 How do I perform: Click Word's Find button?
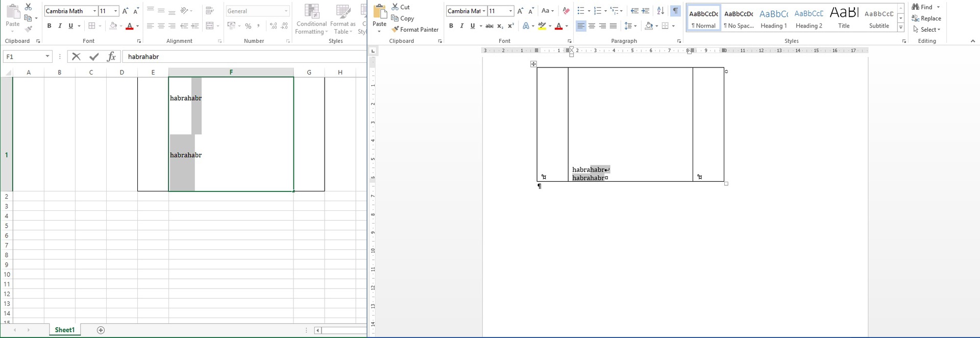pyautogui.click(x=923, y=7)
